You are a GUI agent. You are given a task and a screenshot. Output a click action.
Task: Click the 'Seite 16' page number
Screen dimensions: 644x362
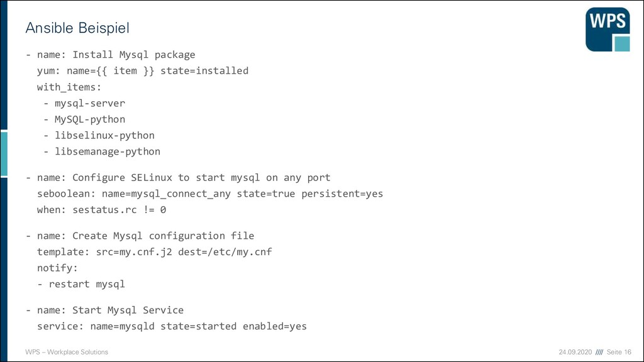point(619,352)
